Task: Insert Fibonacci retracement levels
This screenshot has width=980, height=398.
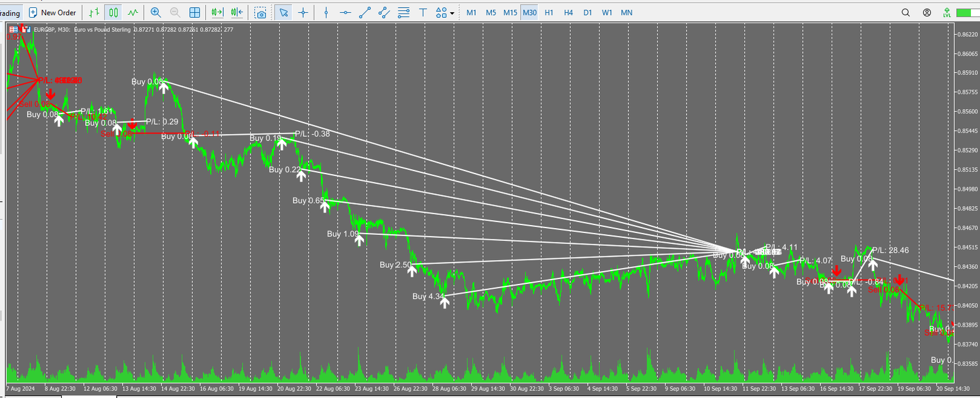Action: [404, 12]
